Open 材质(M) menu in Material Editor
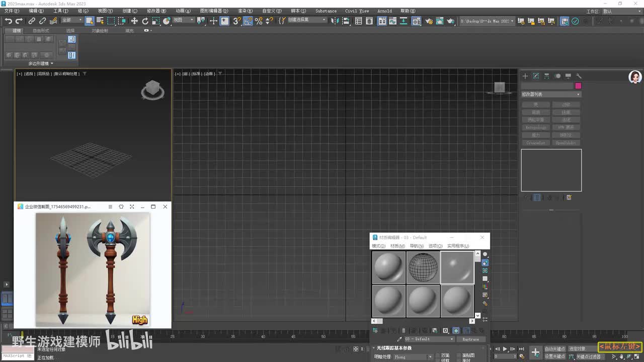Viewport: 644px width, 362px height. tap(397, 246)
